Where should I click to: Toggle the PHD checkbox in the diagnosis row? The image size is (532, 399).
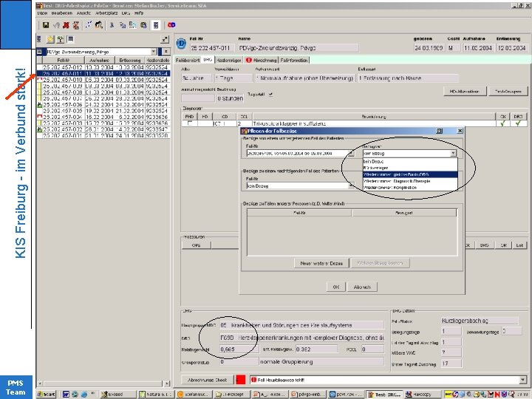(x=190, y=123)
